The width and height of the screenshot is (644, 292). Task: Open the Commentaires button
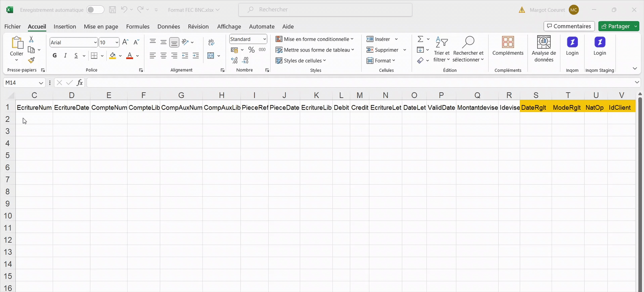pyautogui.click(x=569, y=26)
